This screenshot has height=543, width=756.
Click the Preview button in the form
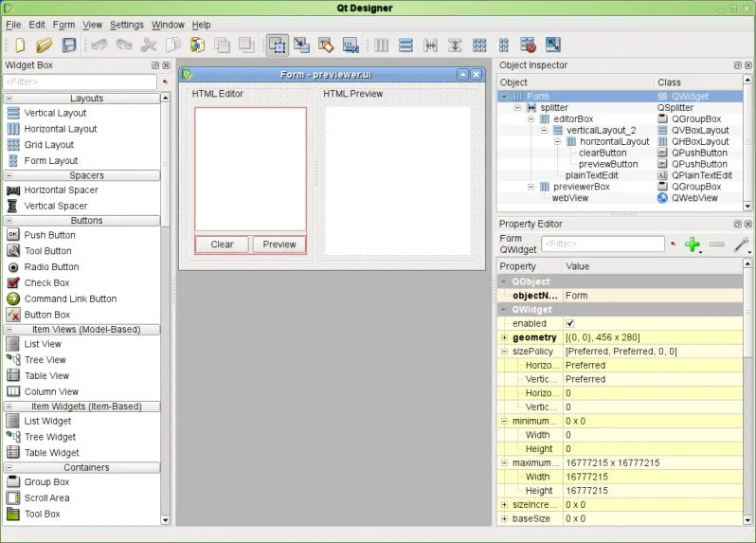point(279,244)
